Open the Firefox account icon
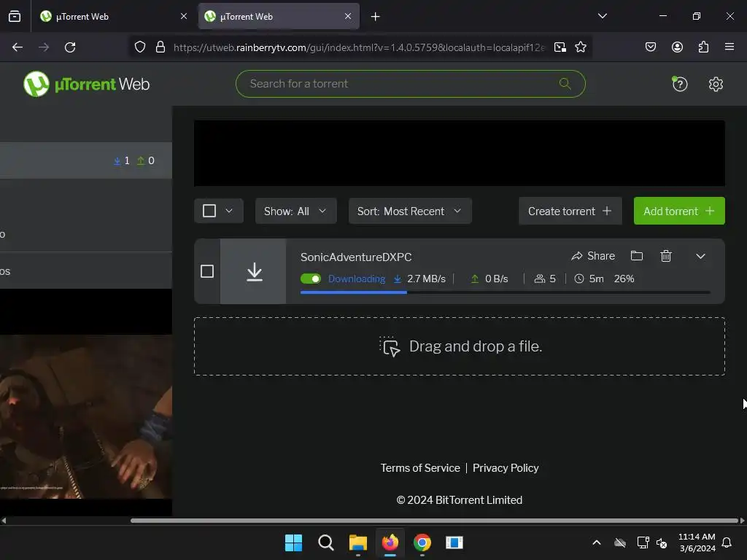This screenshot has height=560, width=747. (677, 47)
